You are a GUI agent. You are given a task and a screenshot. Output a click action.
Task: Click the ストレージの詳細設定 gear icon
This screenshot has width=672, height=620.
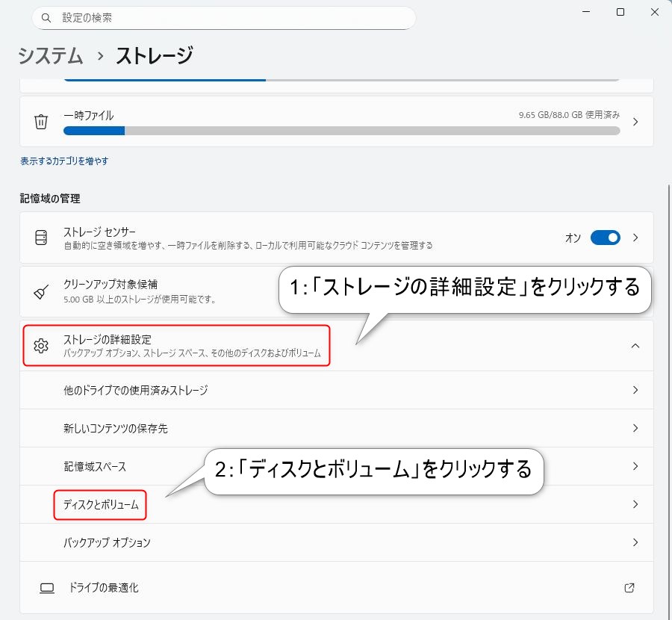pyautogui.click(x=41, y=346)
